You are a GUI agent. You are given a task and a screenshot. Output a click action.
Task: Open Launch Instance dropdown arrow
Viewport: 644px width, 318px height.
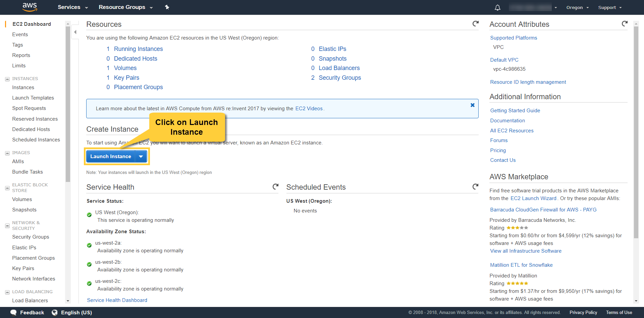141,156
